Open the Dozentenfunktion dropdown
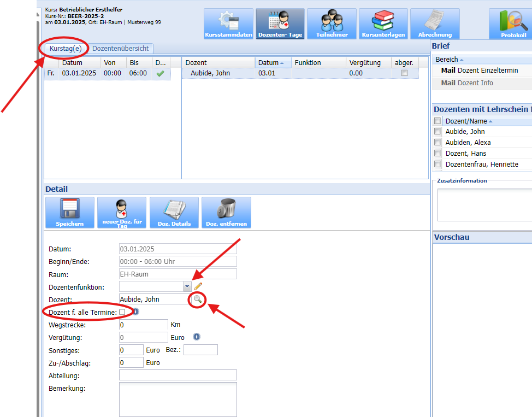532x417 pixels. (187, 286)
